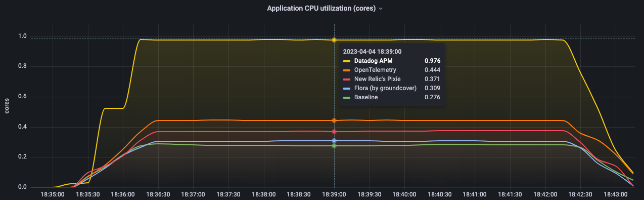Click the 1.0 y-axis tick label
Screen dimensions: 644x200
(22, 36)
